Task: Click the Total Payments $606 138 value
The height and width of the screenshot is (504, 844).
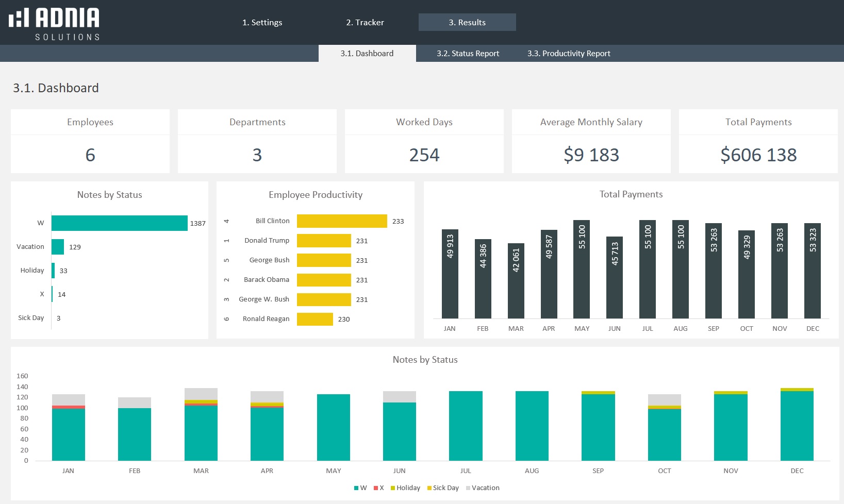Action: tap(758, 155)
